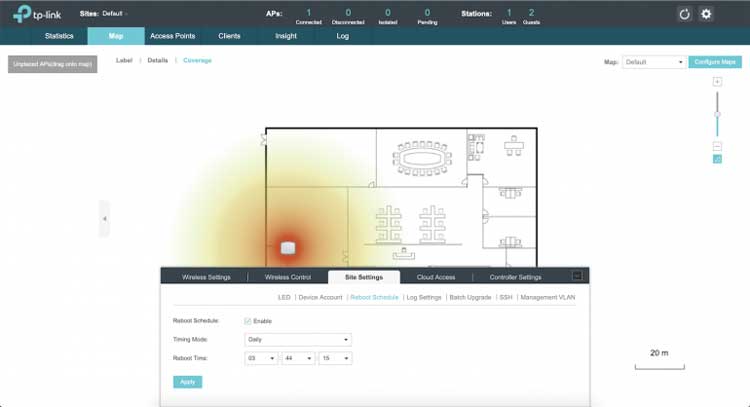Switch to the Access Points tab
The image size is (750, 407).
point(174,36)
